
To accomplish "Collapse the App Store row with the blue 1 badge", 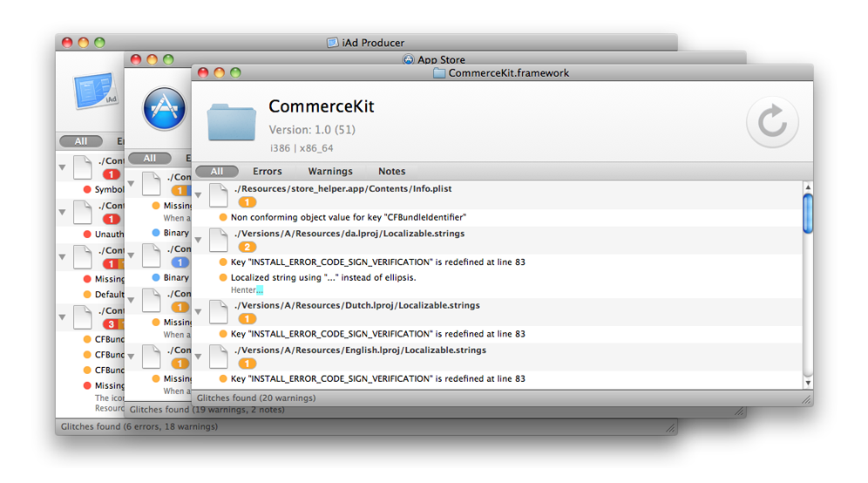I will point(131,255).
